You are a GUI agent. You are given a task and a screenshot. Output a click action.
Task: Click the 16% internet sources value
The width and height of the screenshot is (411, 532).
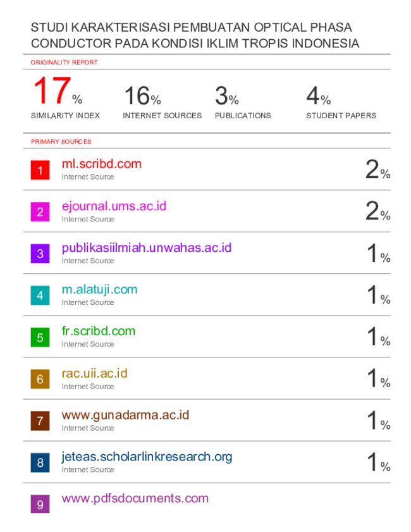tap(142, 96)
